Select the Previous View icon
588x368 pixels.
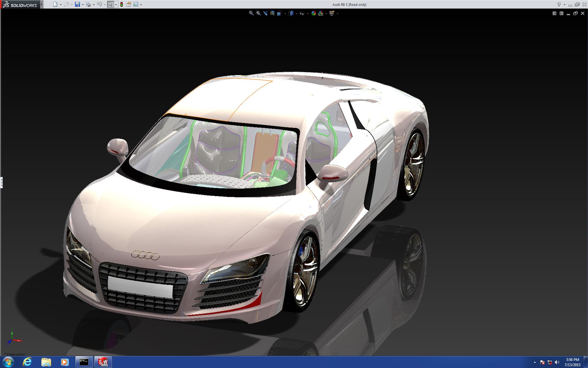266,13
